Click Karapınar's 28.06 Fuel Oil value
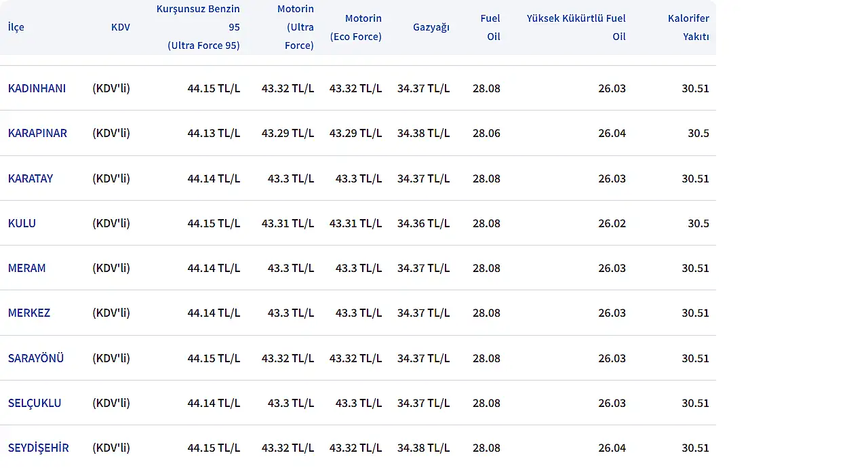This screenshot has height=468, width=868. pos(486,133)
